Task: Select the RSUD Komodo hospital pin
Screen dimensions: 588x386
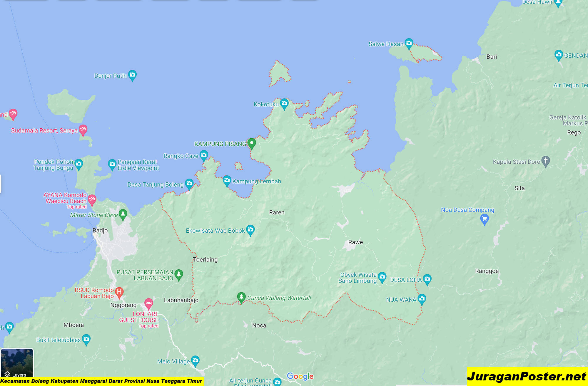Action: click(119, 292)
